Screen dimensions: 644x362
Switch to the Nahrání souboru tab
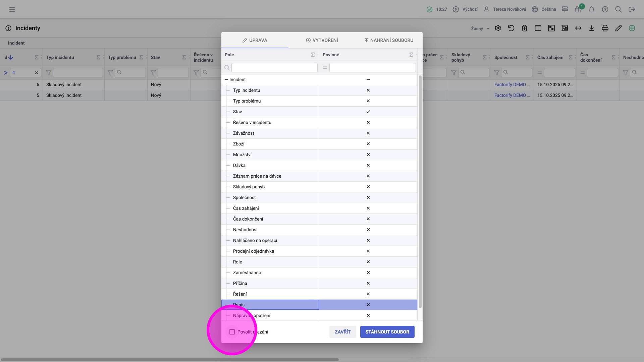389,40
